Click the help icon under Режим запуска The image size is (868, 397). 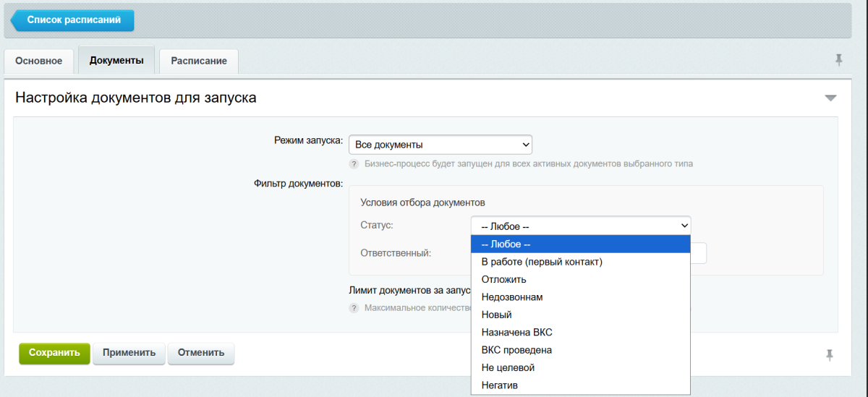click(354, 164)
